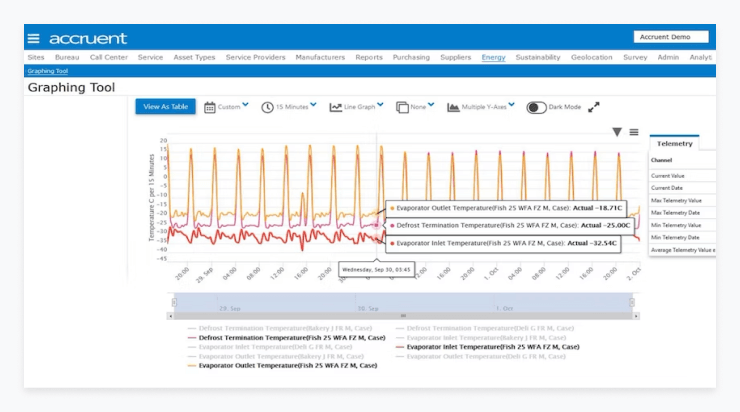Click the Evaporator Outlet Temperature tooltip
The image size is (740, 412).
pyautogui.click(x=506, y=208)
